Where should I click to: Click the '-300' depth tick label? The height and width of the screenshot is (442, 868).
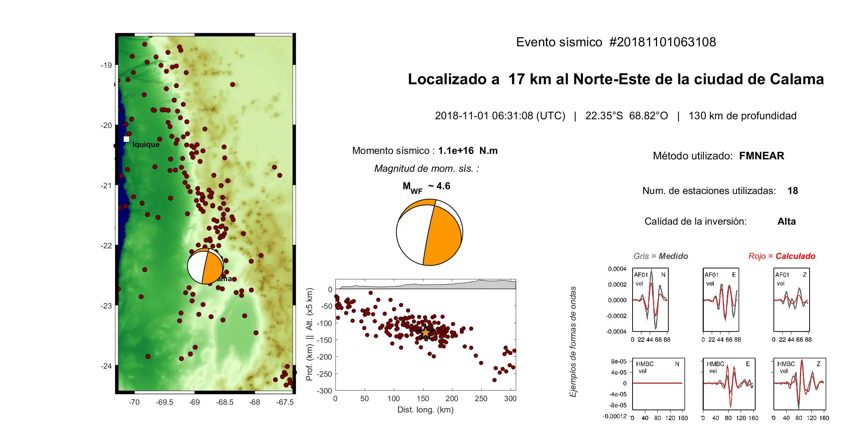pos(324,391)
